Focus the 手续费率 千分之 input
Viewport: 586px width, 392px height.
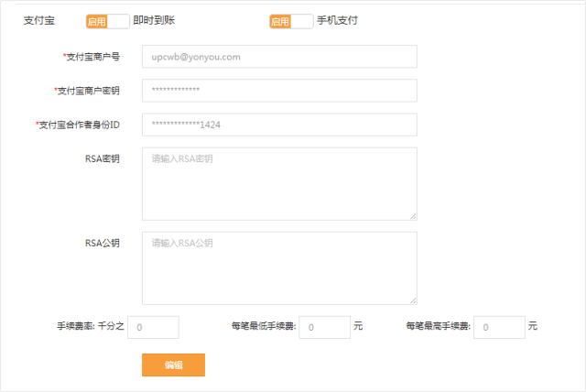point(153,327)
